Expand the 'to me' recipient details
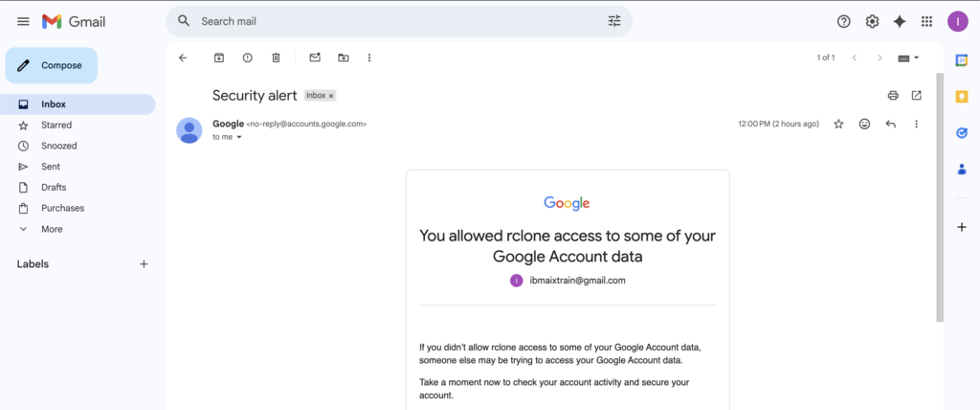 coord(239,137)
